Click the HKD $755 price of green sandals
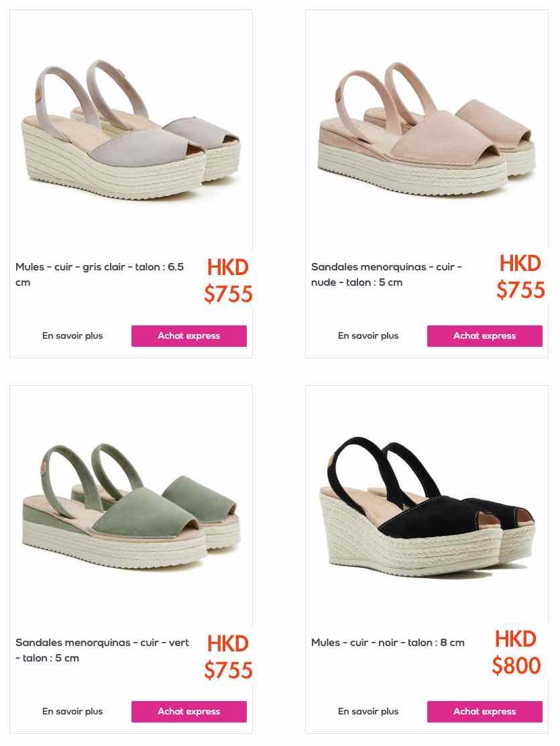 229,657
